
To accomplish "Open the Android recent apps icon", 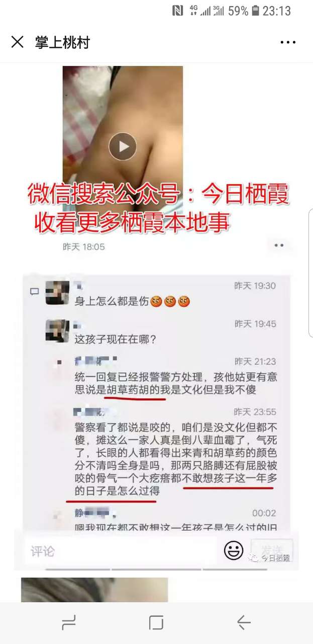I will (x=68, y=623).
